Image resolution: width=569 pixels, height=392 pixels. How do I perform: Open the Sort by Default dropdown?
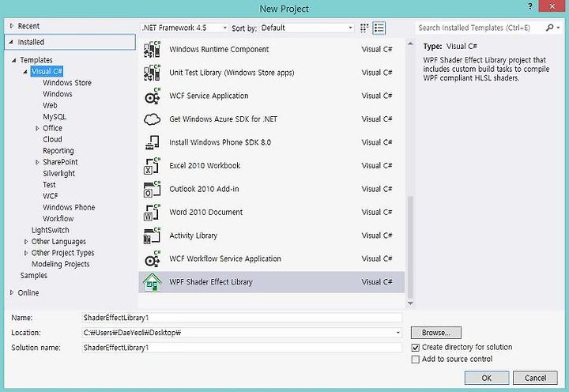pyautogui.click(x=307, y=28)
